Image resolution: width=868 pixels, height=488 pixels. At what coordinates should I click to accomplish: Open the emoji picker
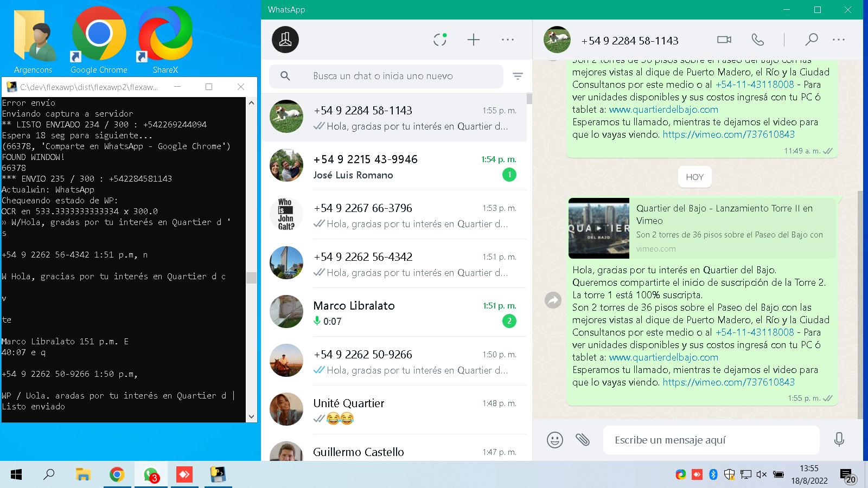coord(554,440)
